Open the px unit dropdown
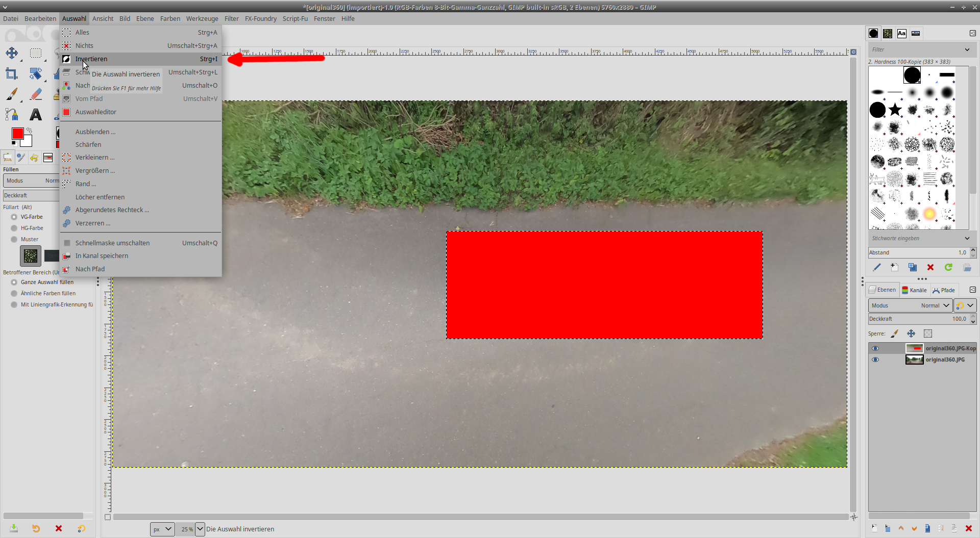 pos(162,529)
